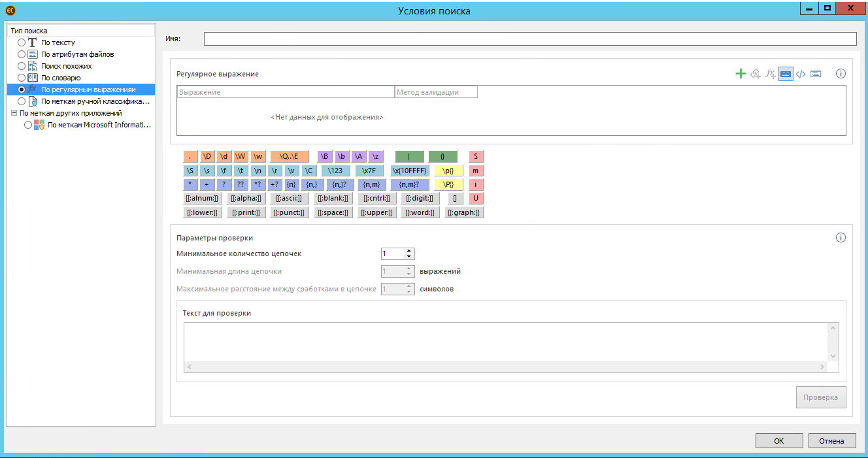Click the application logo in title bar
Image resolution: width=868 pixels, height=458 pixels.
10,10
